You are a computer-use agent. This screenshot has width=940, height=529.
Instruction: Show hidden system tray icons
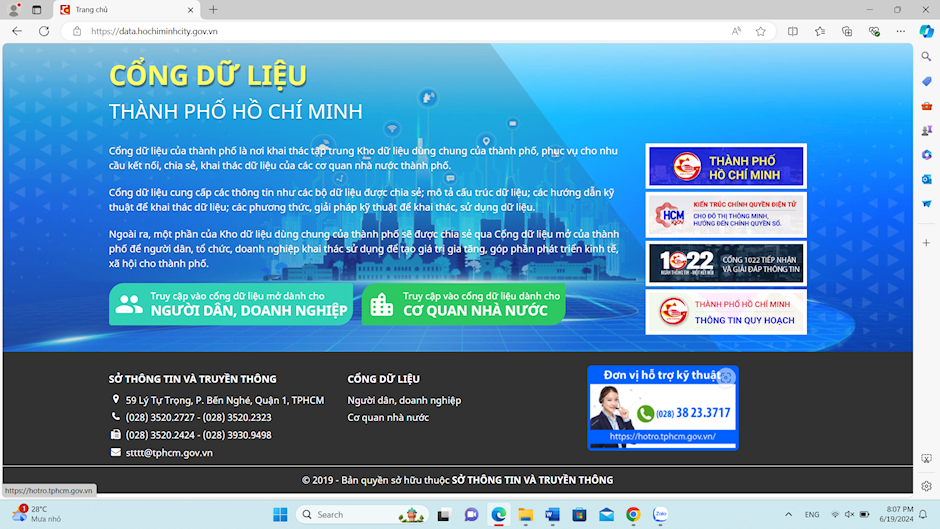pyautogui.click(x=788, y=515)
